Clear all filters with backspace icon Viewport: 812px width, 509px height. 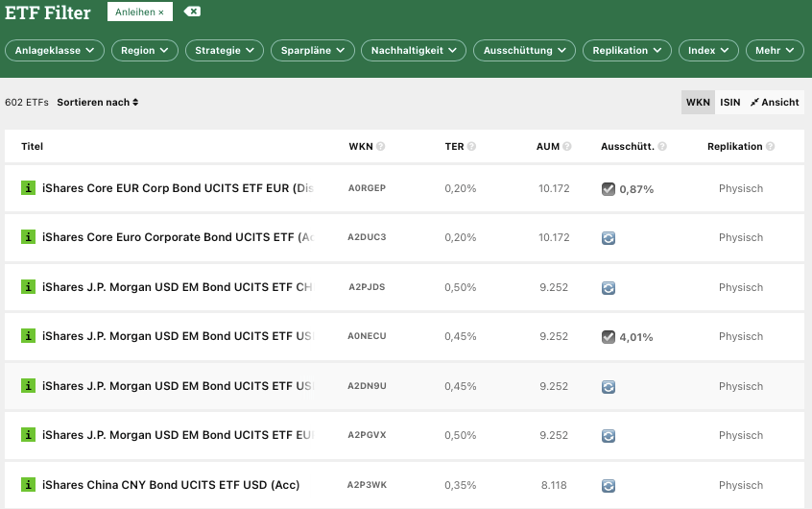pos(192,12)
